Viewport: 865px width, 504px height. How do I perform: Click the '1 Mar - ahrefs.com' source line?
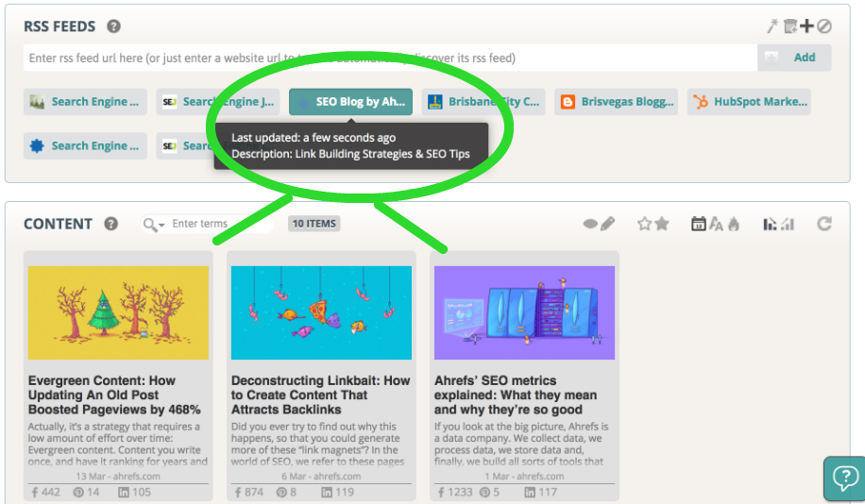tap(524, 476)
